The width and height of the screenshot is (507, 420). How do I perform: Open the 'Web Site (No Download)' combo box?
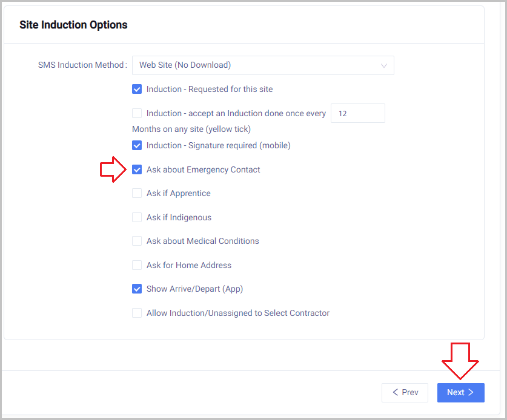pyautogui.click(x=262, y=65)
